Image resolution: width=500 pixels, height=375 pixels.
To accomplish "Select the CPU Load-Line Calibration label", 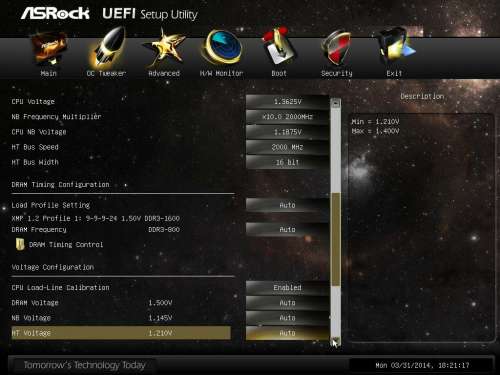I will coord(60,288).
